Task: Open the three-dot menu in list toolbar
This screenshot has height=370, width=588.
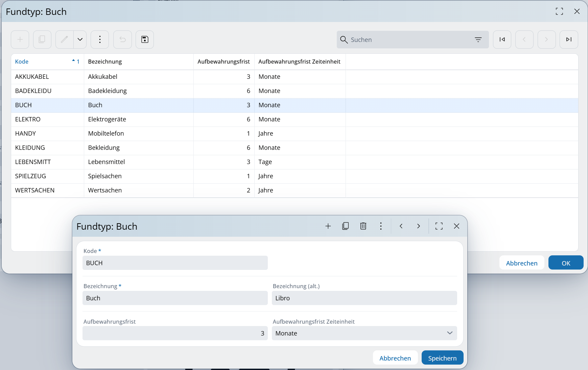Action: 100,40
